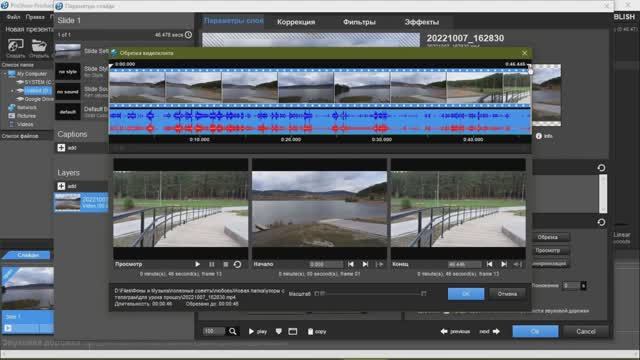Click the Слайды tab above the slide list
The height and width of the screenshot is (360, 640).
[x=27, y=255]
